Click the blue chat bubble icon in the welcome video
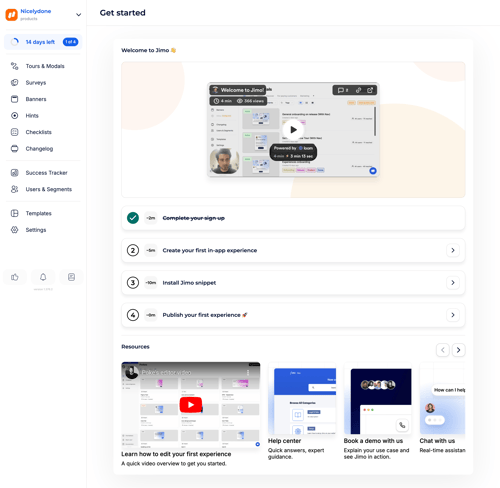This screenshot has width=500, height=488. click(373, 171)
